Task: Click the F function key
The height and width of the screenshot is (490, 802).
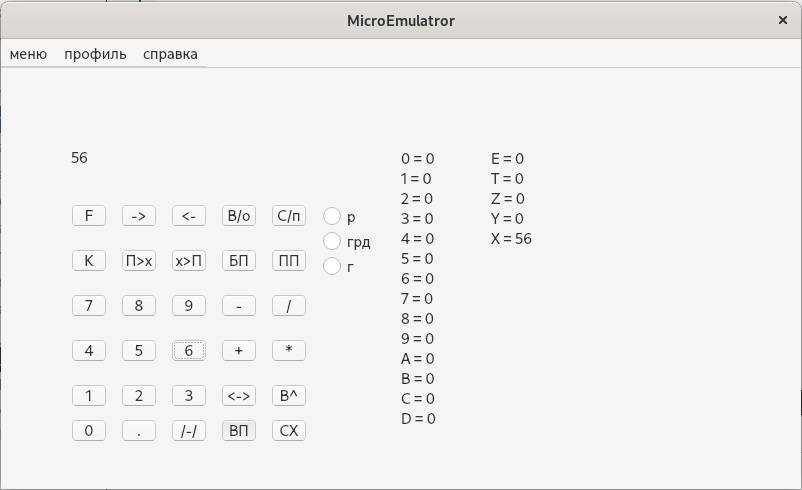Action: [89, 216]
